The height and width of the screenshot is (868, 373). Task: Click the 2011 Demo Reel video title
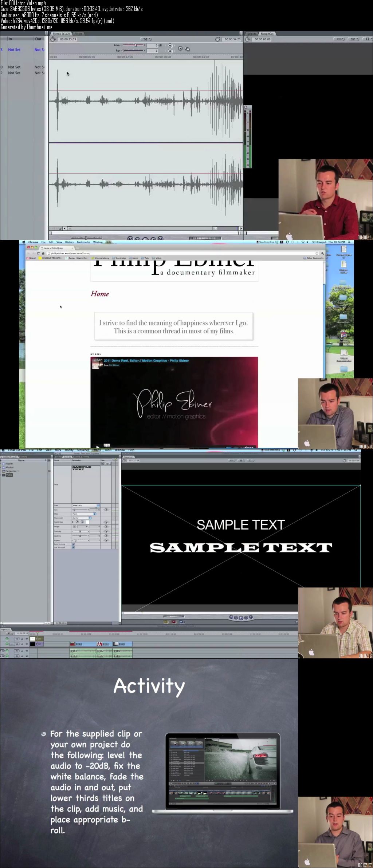[x=146, y=361]
